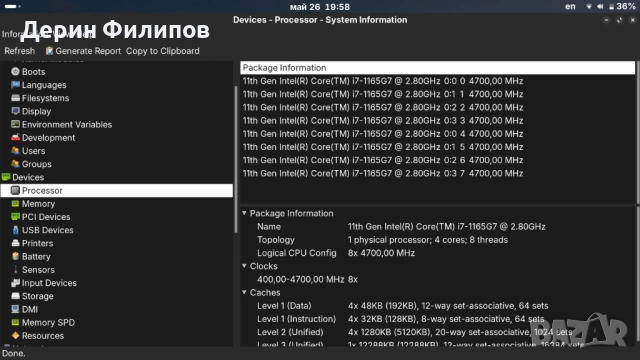Click the network indicator in top bar

589,7
